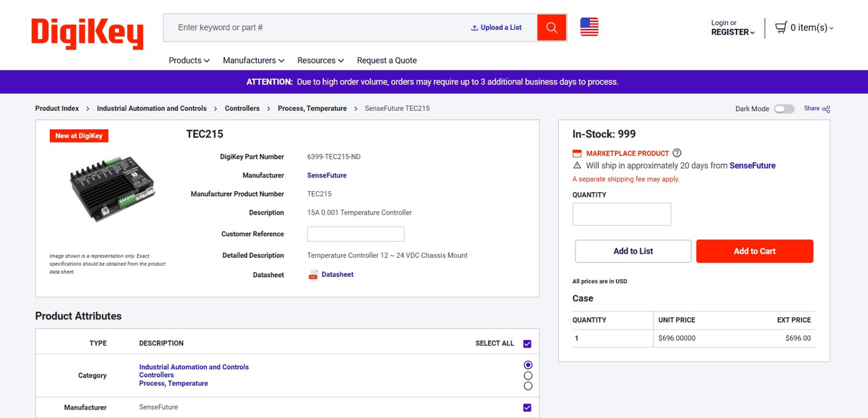Click the shipping warning triangle icon

(x=577, y=166)
